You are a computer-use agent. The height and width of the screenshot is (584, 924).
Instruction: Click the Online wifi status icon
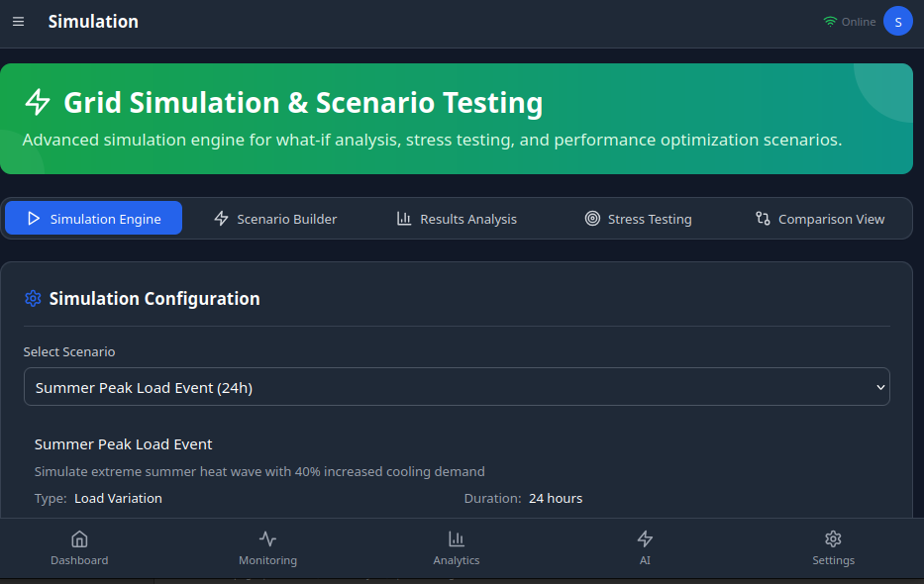pos(830,22)
